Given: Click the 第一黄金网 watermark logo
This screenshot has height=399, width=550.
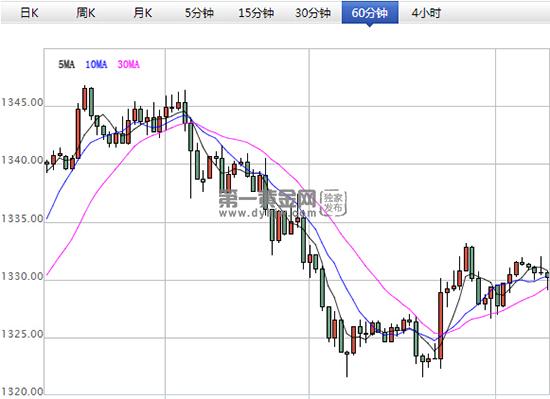Looking at the screenshot, I should click(x=267, y=199).
